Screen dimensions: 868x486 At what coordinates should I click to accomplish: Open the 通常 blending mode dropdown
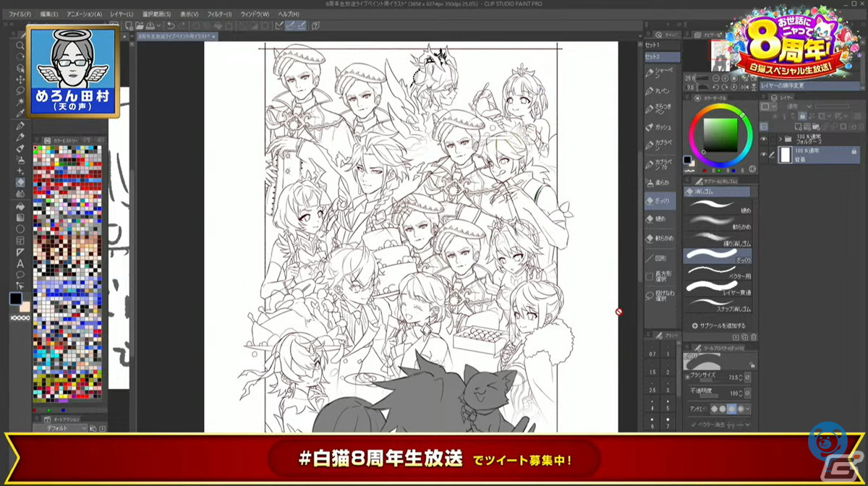[799, 106]
